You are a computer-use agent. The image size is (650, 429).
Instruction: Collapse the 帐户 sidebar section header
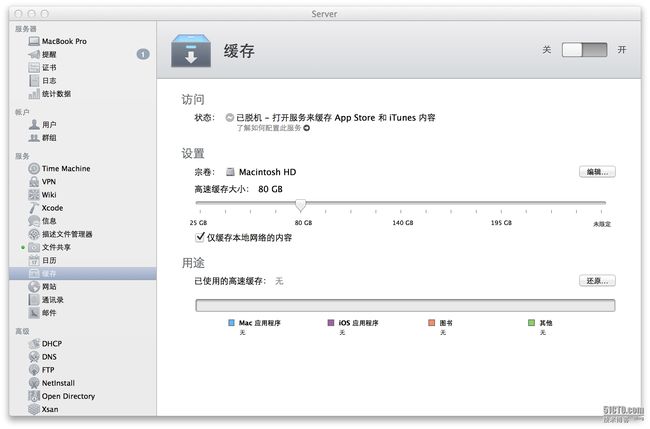coord(22,112)
